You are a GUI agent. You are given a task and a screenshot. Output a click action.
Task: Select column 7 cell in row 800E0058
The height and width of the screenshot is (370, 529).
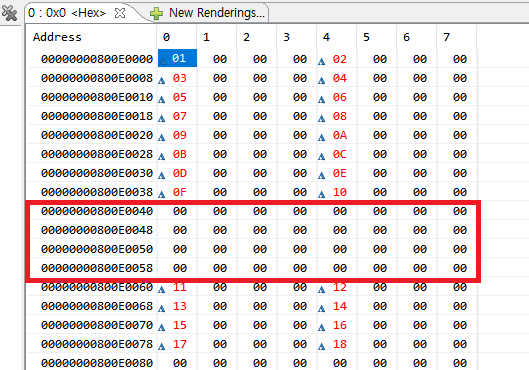pos(460,268)
